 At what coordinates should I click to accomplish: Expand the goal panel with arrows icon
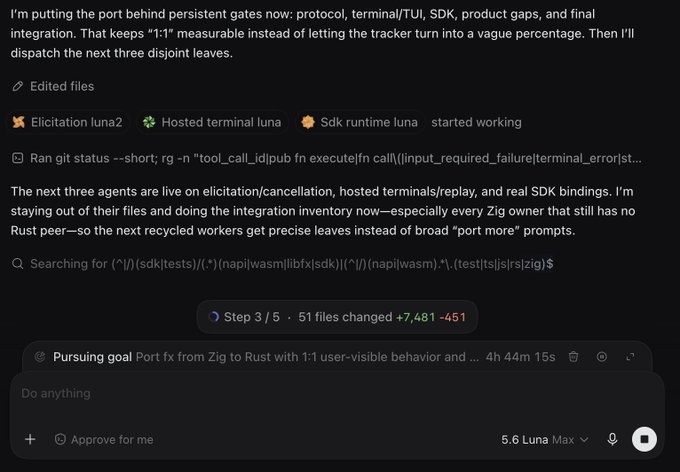pos(630,357)
